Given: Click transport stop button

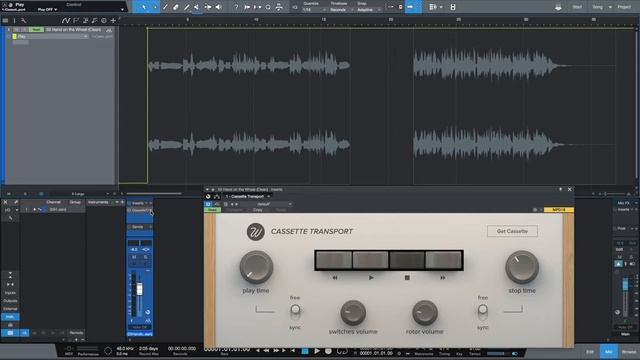Looking at the screenshot, I should pyautogui.click(x=305, y=351).
